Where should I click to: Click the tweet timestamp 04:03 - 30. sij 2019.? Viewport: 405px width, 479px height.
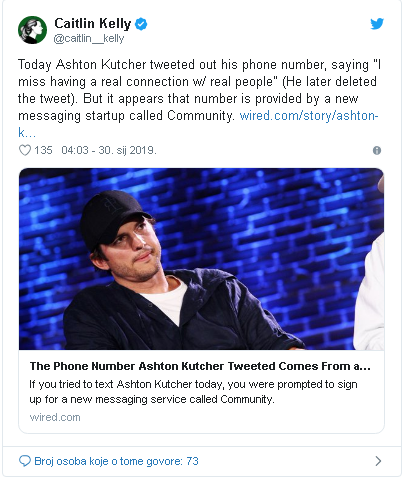(x=109, y=150)
